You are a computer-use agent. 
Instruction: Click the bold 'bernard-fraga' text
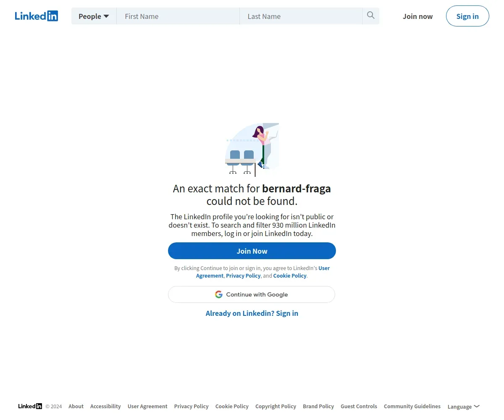297,189
